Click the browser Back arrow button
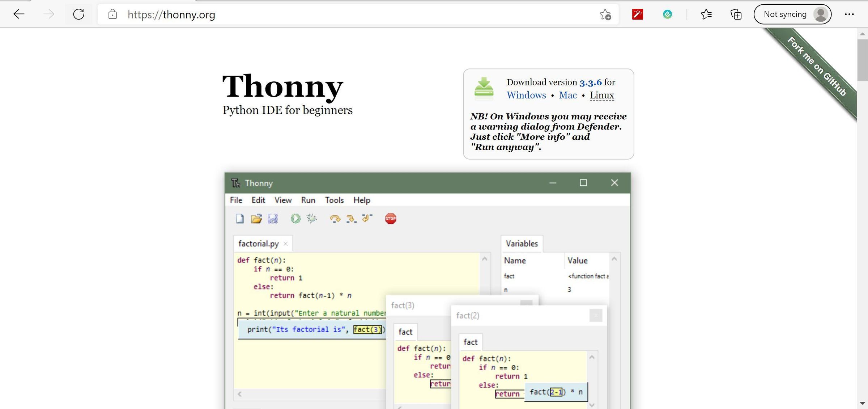The height and width of the screenshot is (409, 868). click(19, 14)
